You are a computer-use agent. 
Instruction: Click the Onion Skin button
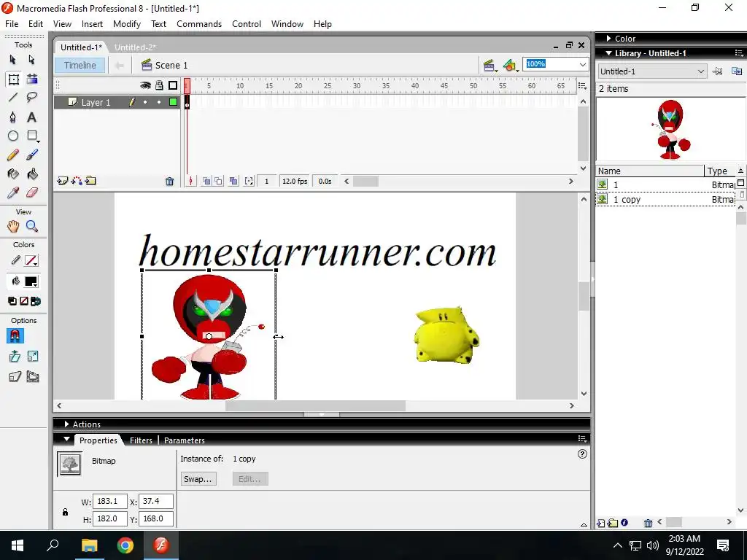[206, 181]
